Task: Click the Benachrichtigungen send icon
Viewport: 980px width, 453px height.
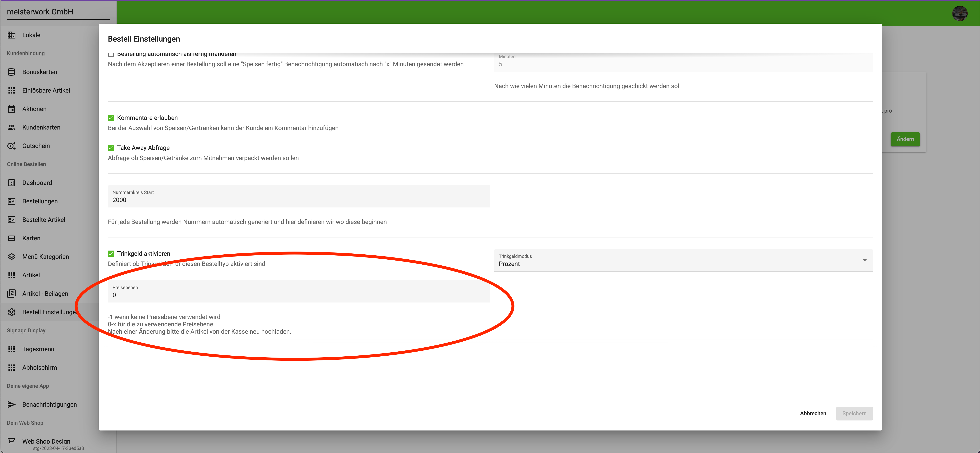Action: pyautogui.click(x=11, y=404)
